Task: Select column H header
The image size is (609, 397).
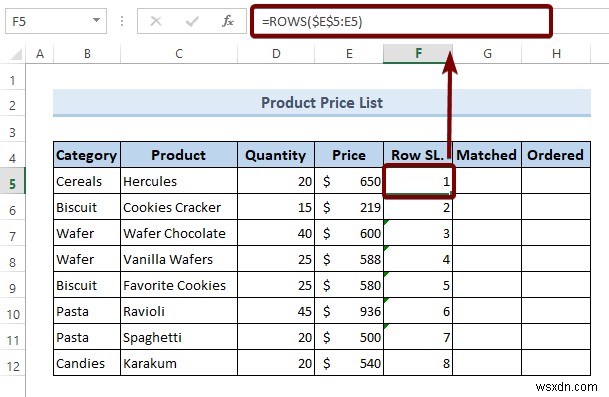Action: tap(556, 54)
